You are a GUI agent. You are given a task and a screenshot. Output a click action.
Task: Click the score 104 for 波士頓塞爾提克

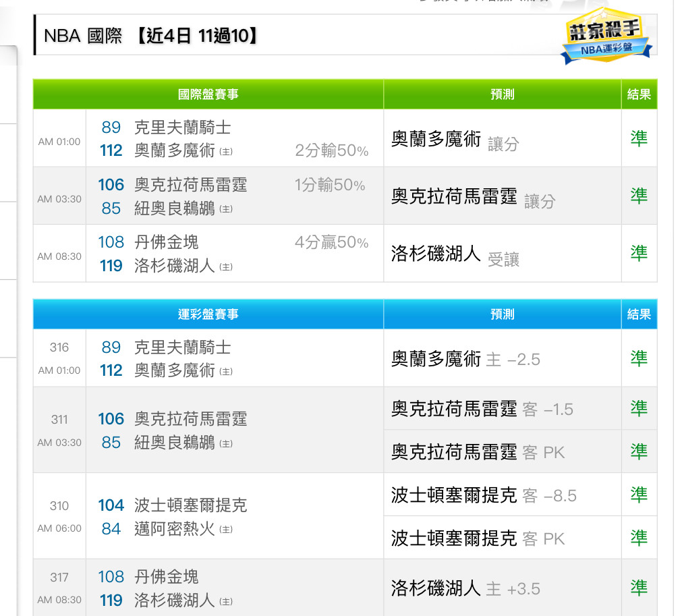[x=111, y=505]
